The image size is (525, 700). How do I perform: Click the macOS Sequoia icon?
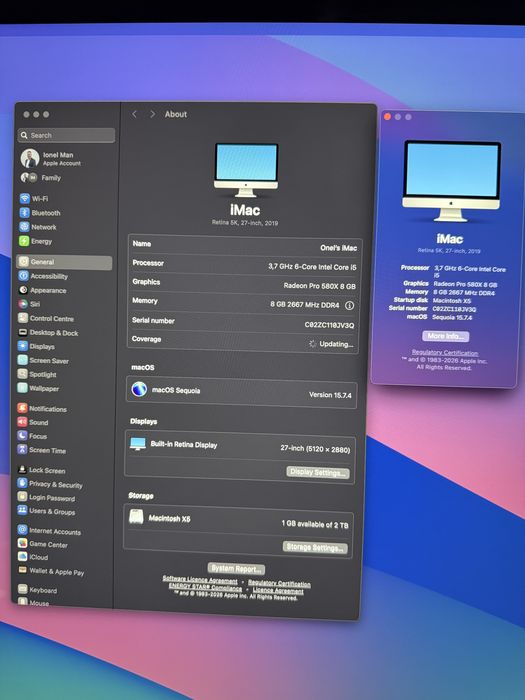coord(139,389)
